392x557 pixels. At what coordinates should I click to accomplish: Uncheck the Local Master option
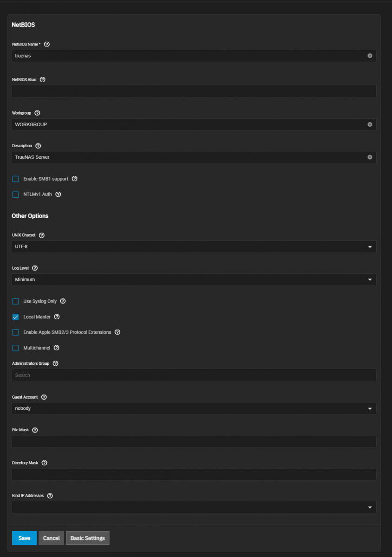16,317
